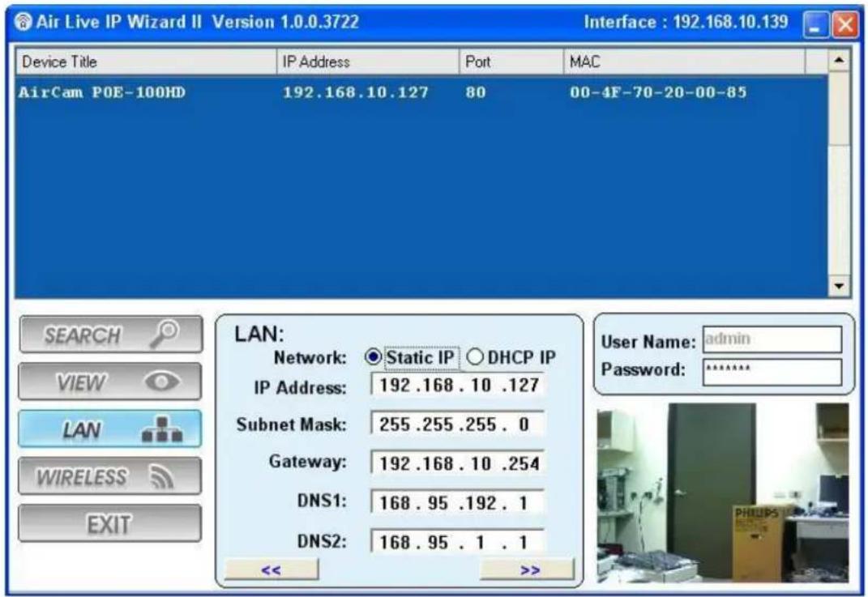Click the User Name field
This screenshot has height=597, width=868.
point(772,339)
